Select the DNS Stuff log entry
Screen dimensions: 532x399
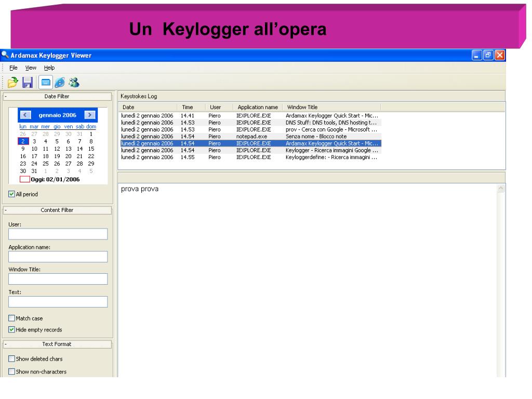251,123
